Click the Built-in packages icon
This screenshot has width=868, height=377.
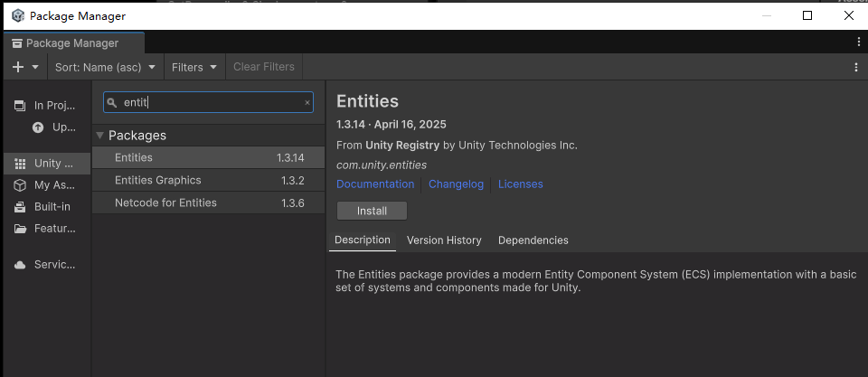20,207
